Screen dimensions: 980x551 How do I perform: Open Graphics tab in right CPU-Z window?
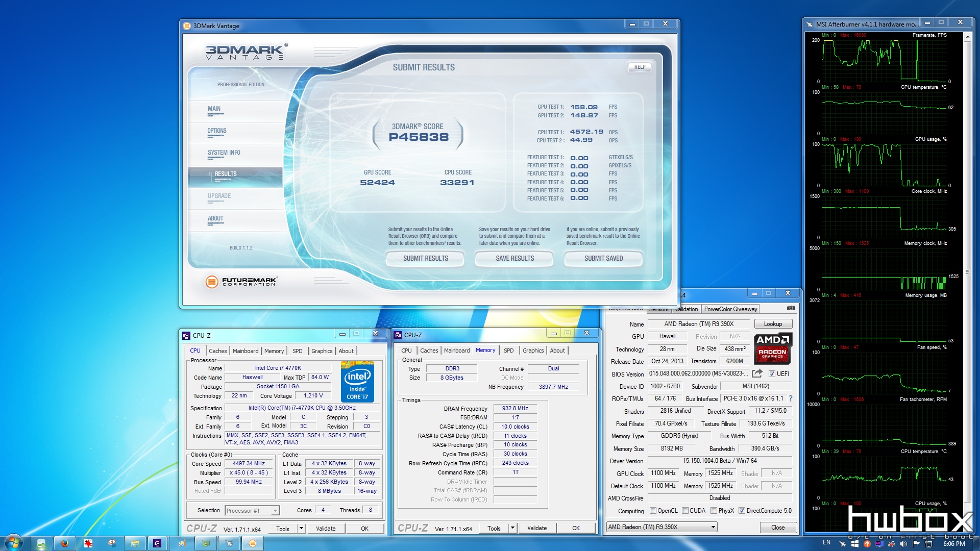click(533, 350)
